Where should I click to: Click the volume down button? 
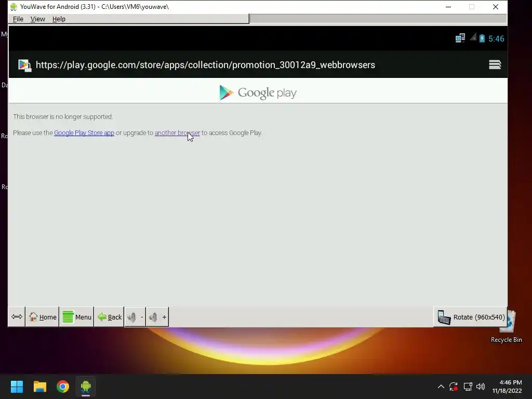[136, 317]
